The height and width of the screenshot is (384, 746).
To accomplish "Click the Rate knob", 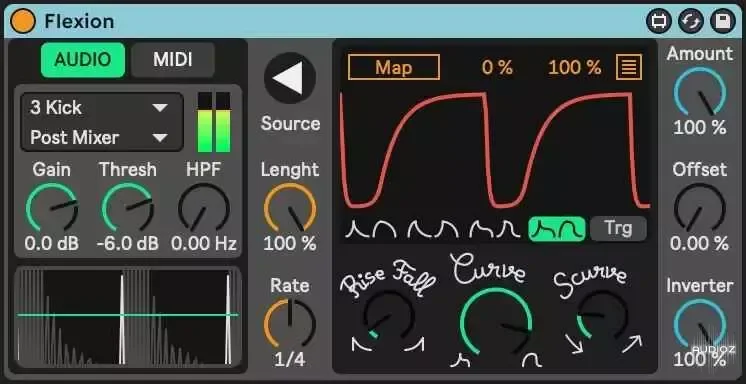I will tap(290, 324).
